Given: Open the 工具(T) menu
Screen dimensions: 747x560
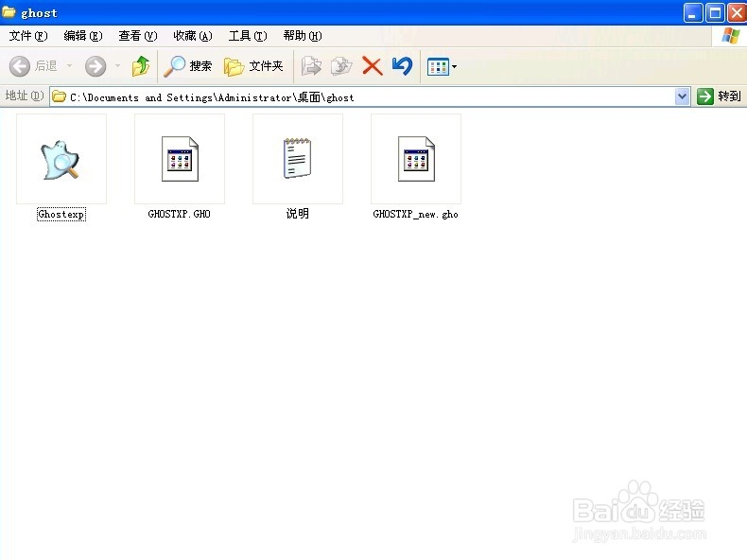Looking at the screenshot, I should pos(248,36).
